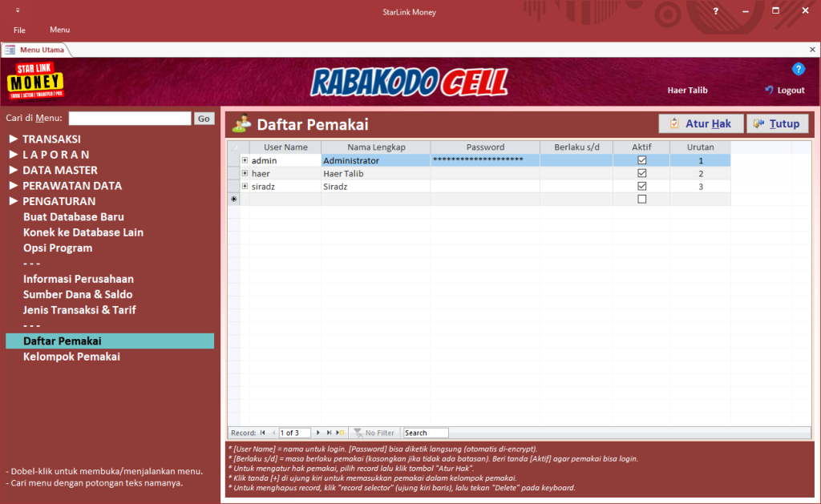This screenshot has width=821, height=504.
Task: Expand the PERAWATAN DATA menu group
Action: click(x=14, y=186)
